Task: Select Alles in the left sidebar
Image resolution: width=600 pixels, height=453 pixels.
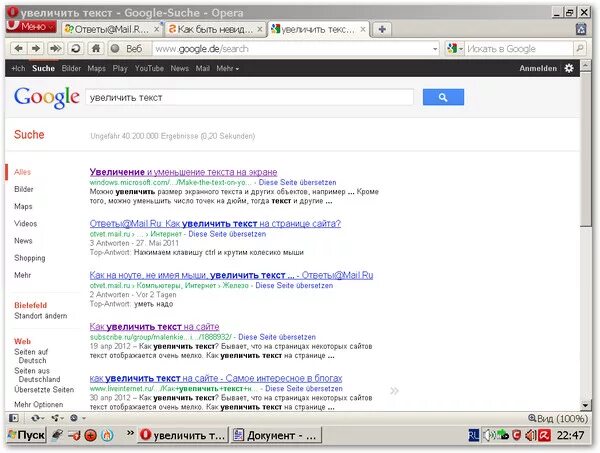Action: pyautogui.click(x=22, y=172)
